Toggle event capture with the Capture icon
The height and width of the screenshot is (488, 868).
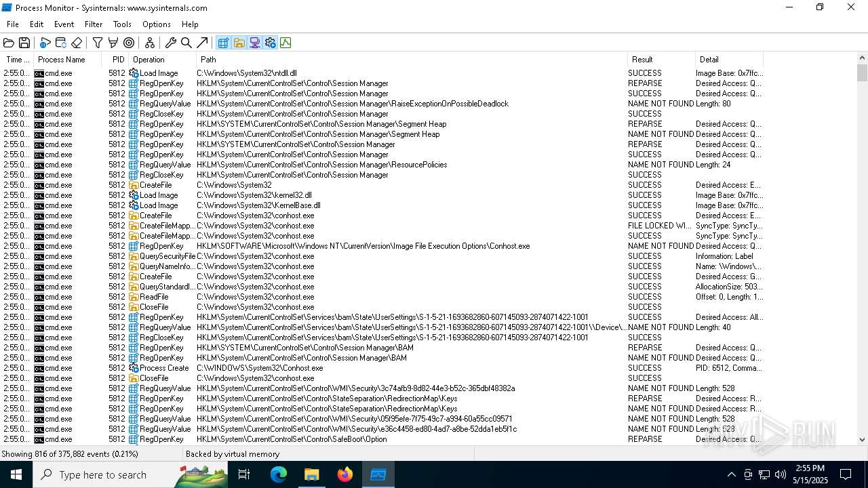coord(45,43)
